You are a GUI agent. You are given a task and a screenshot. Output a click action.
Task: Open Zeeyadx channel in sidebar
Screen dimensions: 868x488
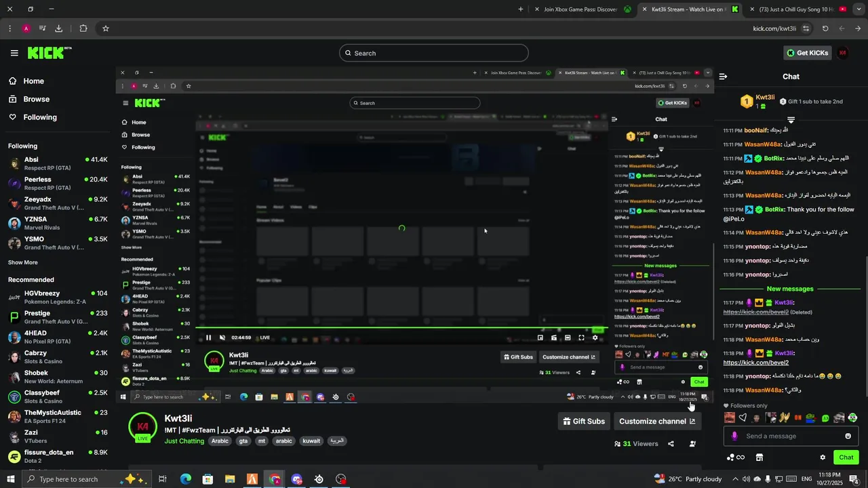tap(58, 203)
